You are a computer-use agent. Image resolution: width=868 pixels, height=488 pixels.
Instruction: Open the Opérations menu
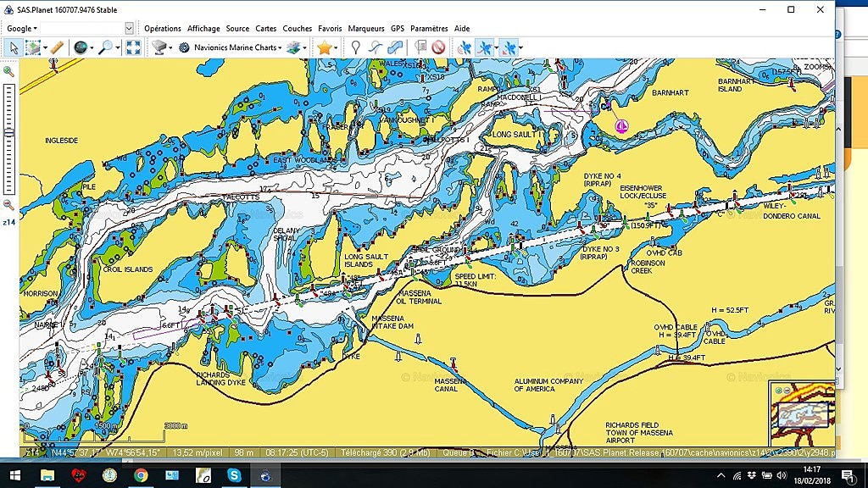(162, 28)
